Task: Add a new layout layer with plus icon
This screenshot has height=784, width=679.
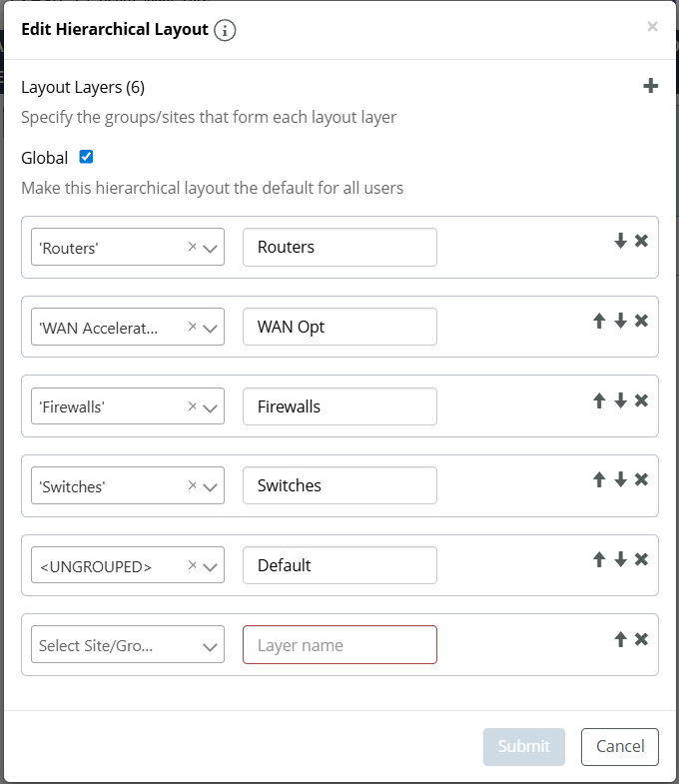Action: point(650,87)
